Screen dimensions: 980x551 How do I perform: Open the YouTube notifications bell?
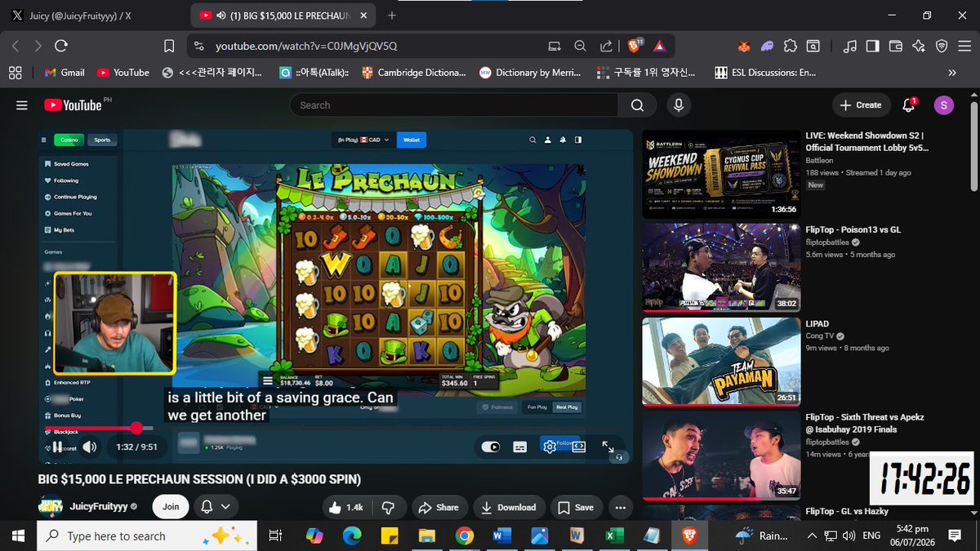909,104
